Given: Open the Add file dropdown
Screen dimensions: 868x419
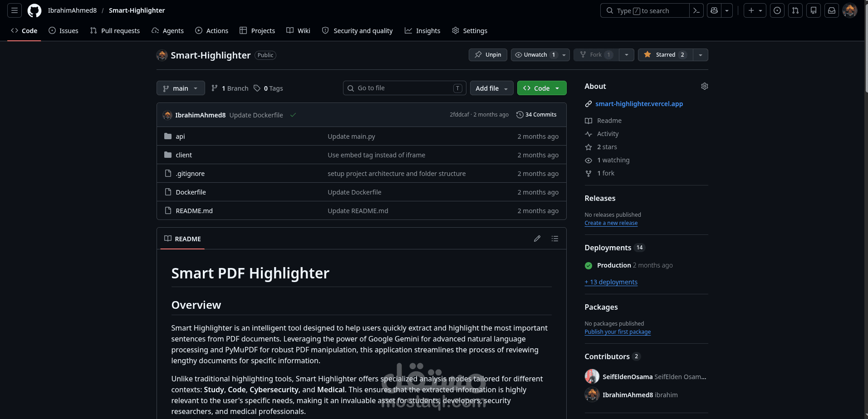Looking at the screenshot, I should pyautogui.click(x=492, y=88).
